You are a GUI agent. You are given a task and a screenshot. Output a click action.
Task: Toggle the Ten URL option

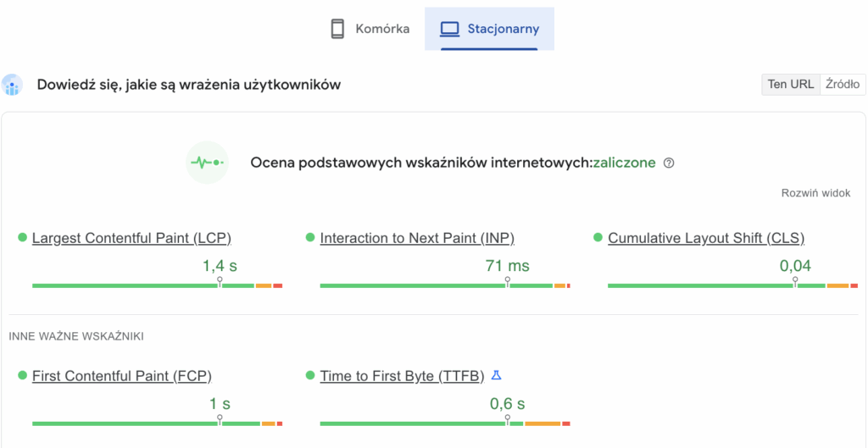(790, 84)
